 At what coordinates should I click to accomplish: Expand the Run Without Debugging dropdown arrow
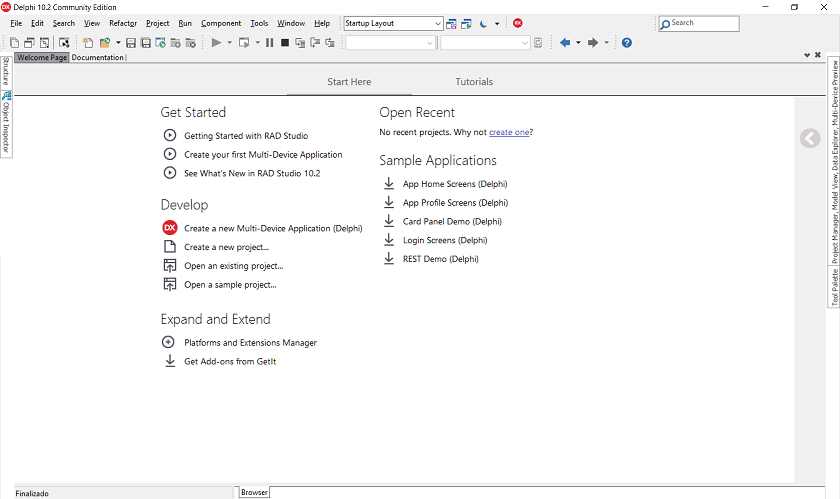click(x=258, y=42)
